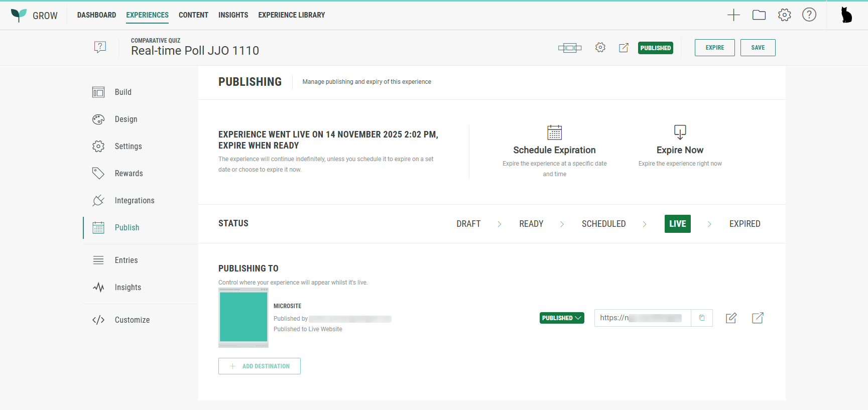This screenshot has height=410, width=868.
Task: Click the experience settings gear icon
Action: (x=600, y=48)
